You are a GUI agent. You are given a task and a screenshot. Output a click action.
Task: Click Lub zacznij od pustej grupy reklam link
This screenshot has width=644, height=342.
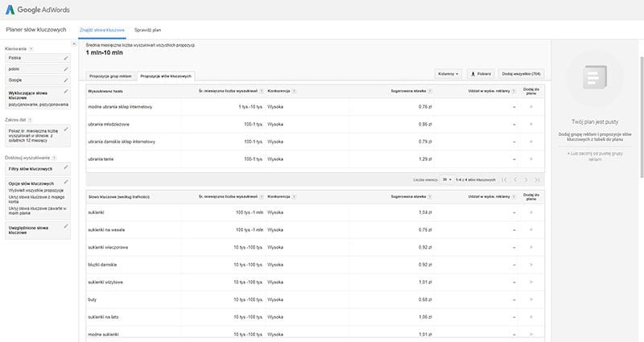595,156
